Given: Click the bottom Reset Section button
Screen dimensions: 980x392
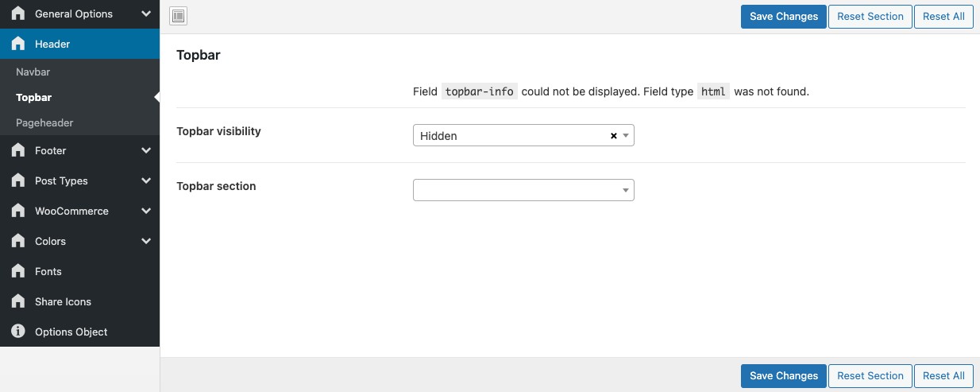Looking at the screenshot, I should 870,376.
